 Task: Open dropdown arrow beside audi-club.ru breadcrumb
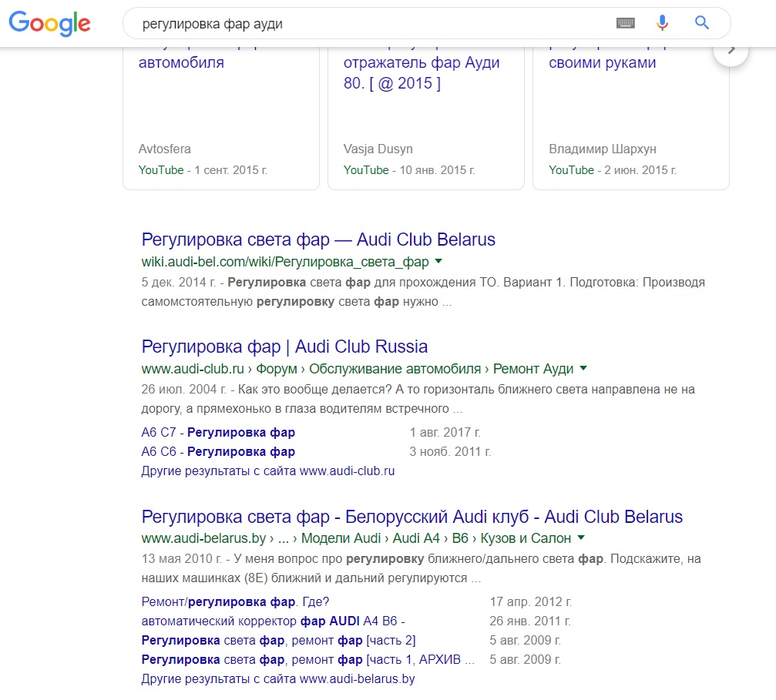583,369
